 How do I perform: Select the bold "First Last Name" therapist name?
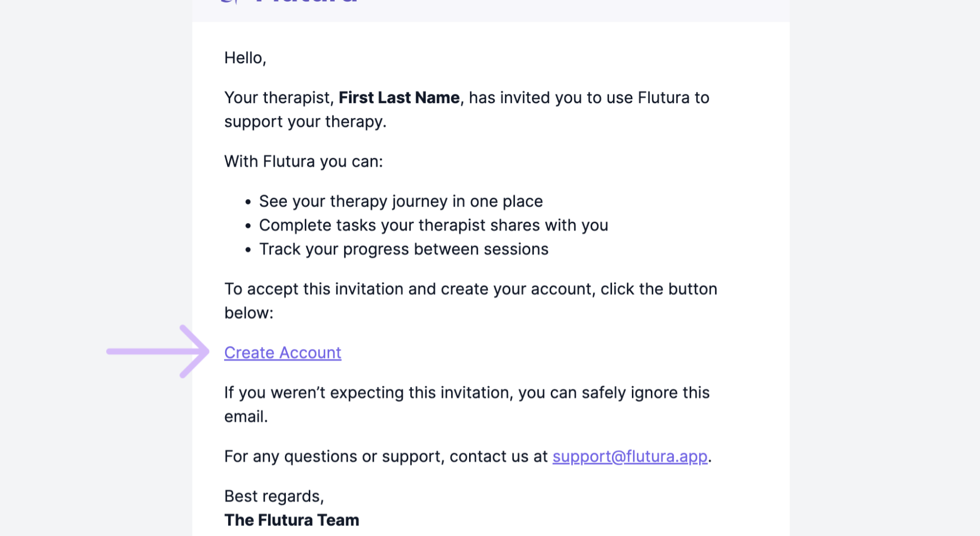point(399,98)
